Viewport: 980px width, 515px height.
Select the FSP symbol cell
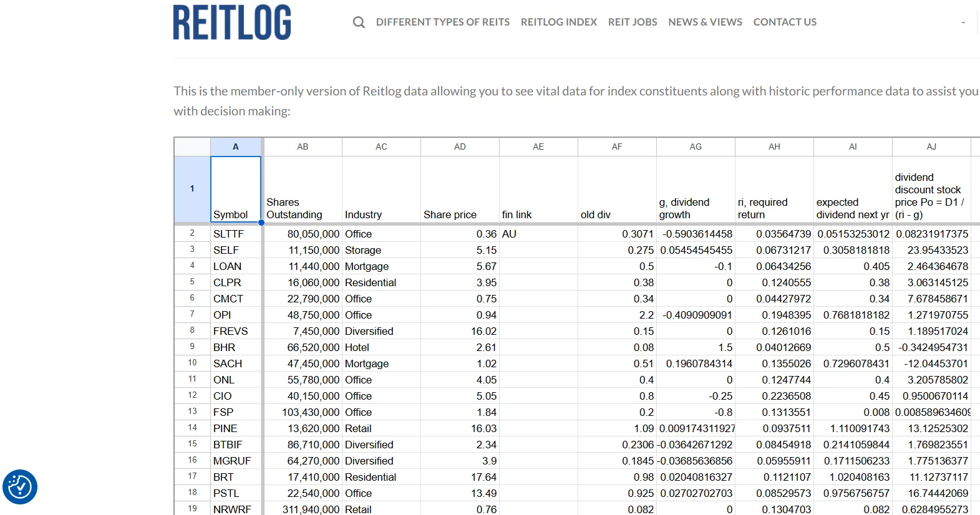tap(236, 412)
